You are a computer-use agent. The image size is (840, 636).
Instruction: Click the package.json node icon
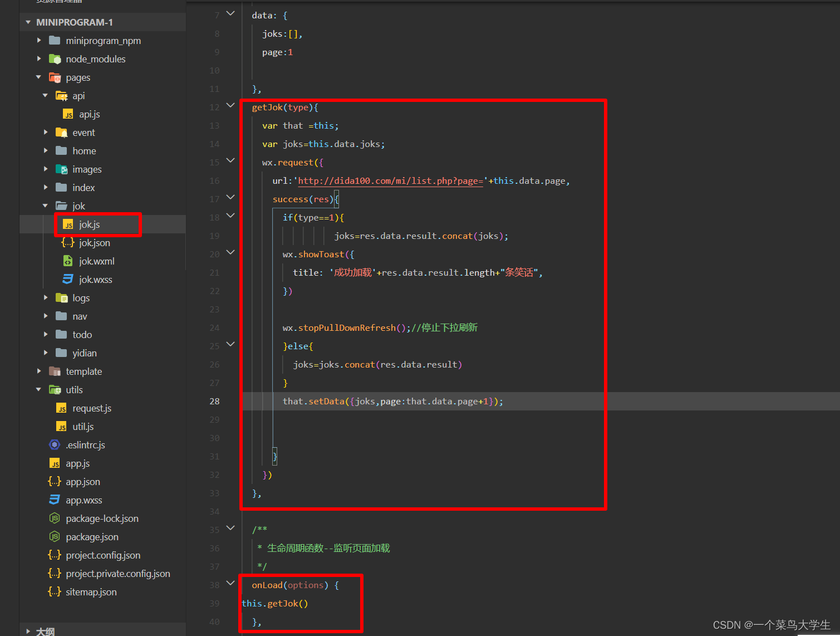(55, 537)
